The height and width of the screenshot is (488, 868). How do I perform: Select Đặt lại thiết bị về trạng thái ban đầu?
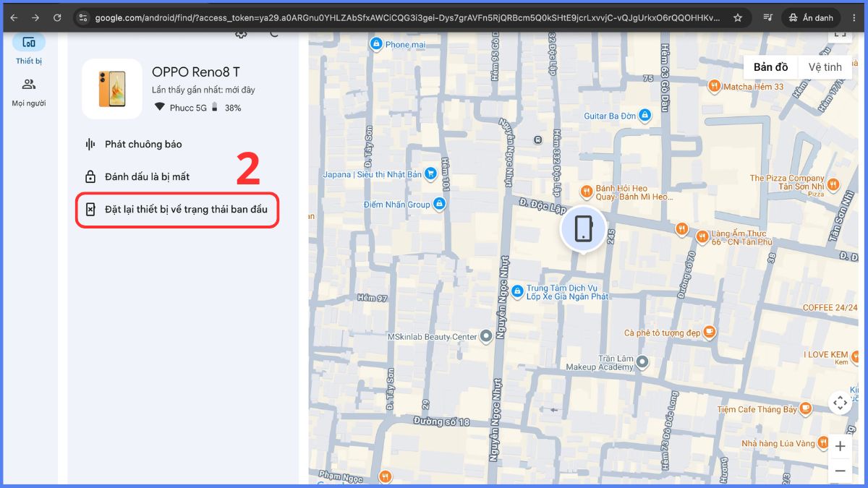coord(177,210)
